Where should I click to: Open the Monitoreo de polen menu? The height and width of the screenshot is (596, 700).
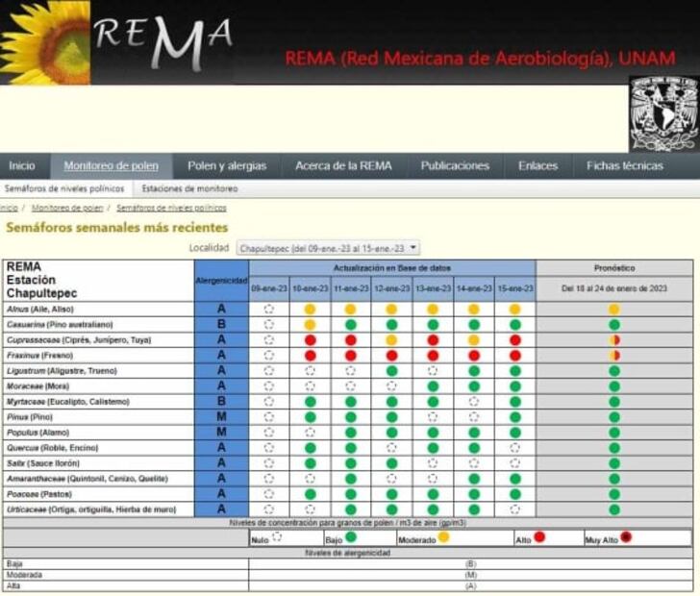[x=111, y=165]
